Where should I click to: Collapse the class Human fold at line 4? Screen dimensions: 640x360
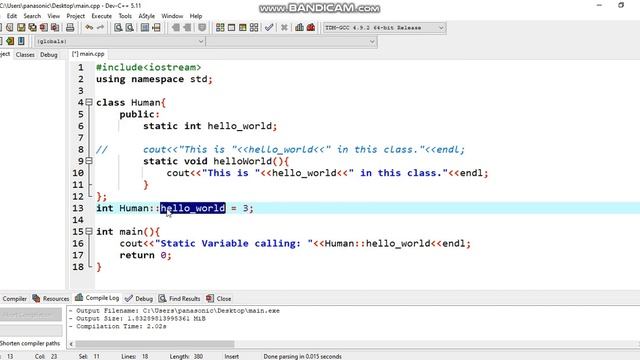[89, 102]
